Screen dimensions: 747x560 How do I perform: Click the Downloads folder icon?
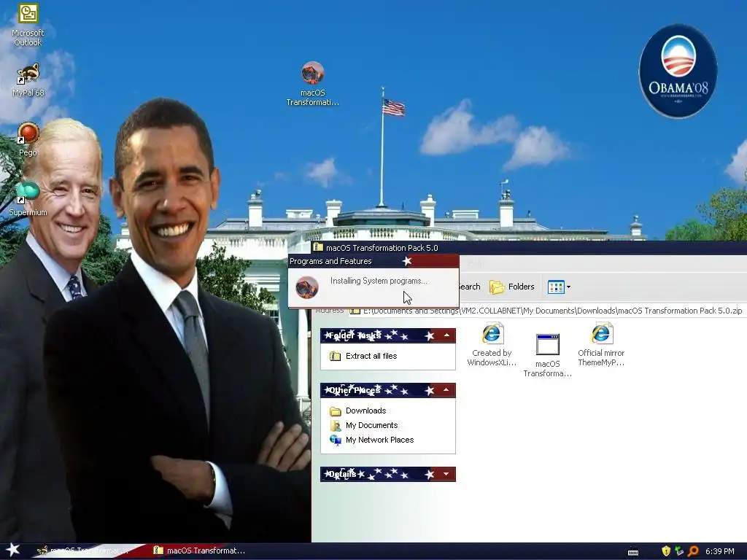coord(336,411)
